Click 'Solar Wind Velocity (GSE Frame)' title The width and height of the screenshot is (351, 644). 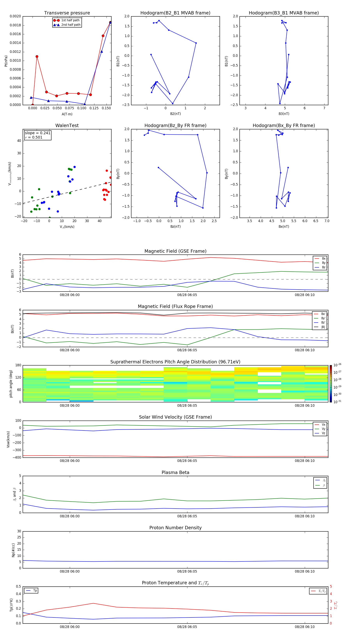coord(175,417)
